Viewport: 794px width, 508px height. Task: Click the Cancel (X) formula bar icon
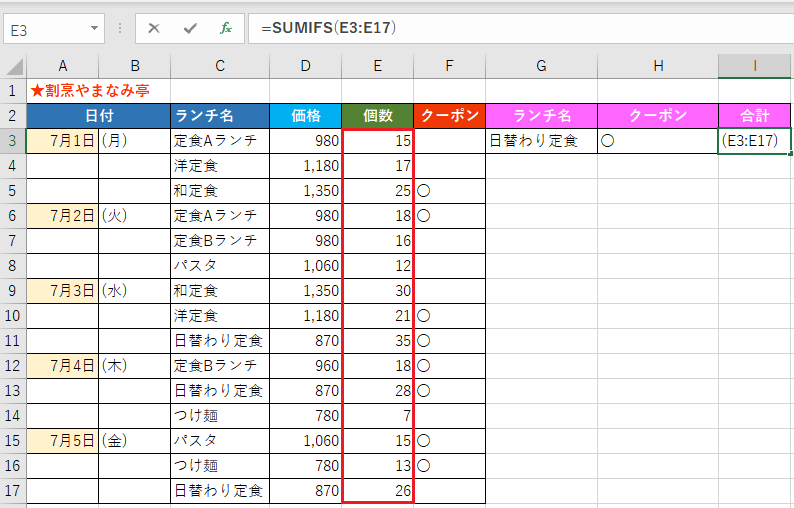(154, 28)
